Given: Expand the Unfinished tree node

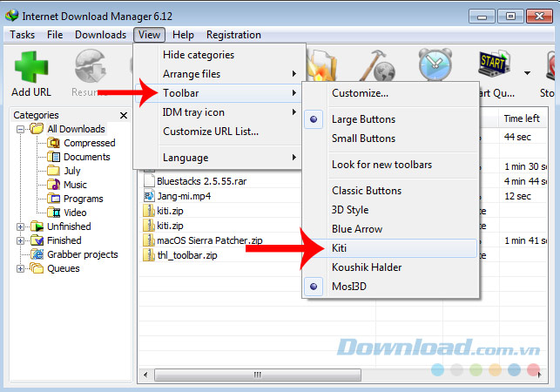Looking at the screenshot, I should [21, 226].
